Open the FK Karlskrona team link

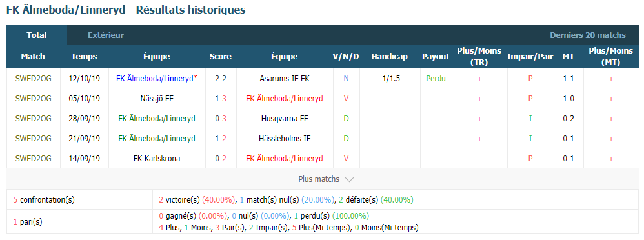pyautogui.click(x=157, y=159)
